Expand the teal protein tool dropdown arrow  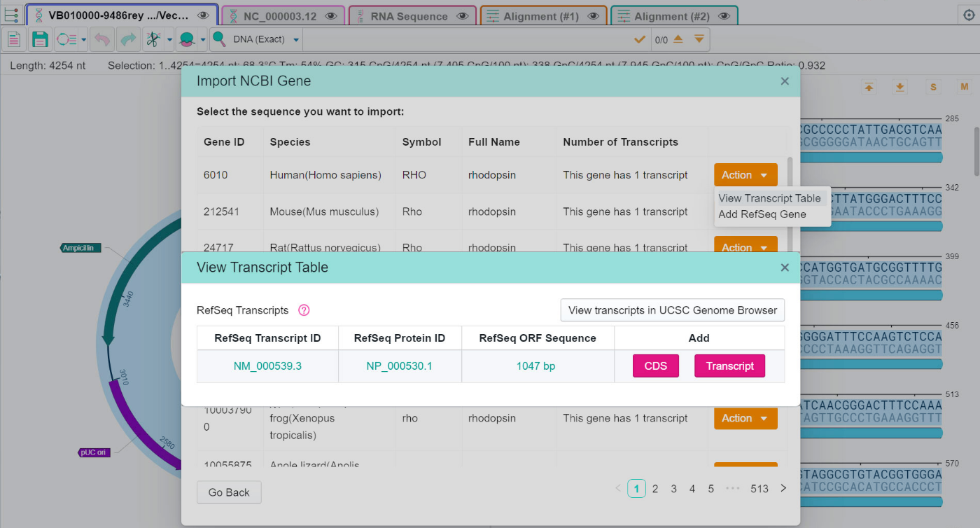[204, 40]
